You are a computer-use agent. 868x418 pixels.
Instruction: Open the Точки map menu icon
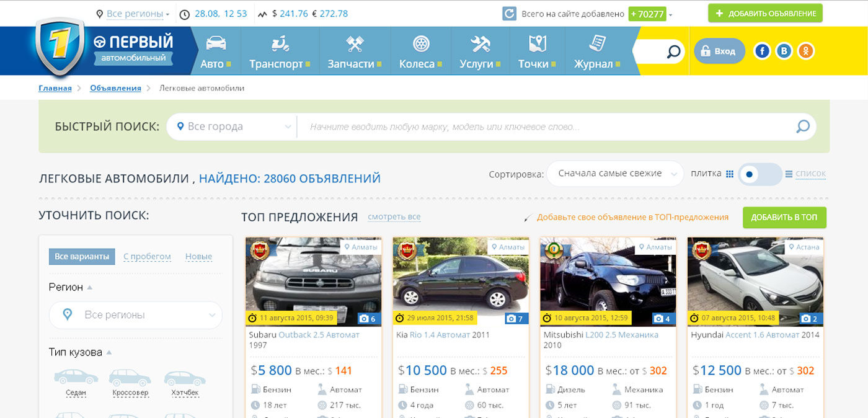coord(538,44)
